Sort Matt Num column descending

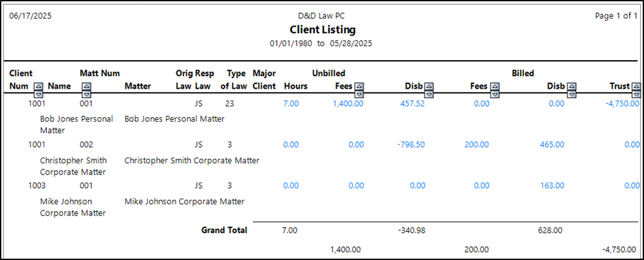87,94
